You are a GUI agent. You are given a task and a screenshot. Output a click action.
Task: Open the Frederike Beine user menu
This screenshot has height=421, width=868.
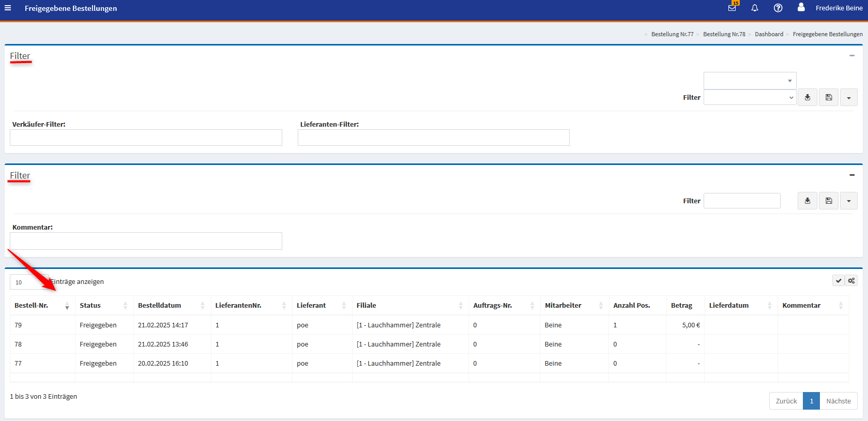coord(839,8)
